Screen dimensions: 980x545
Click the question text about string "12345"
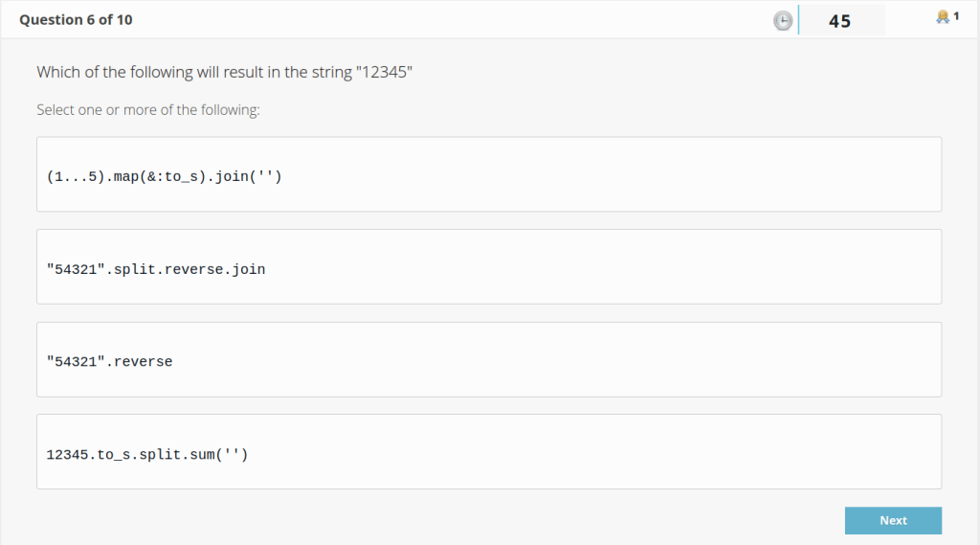(224, 72)
